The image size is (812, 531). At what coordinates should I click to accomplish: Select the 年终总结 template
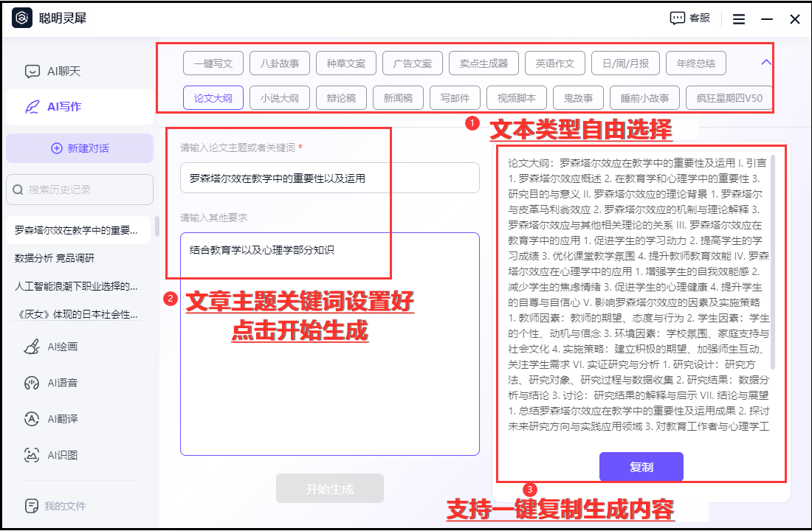(695, 63)
